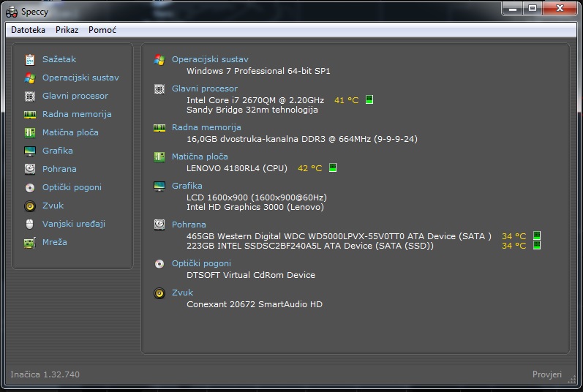
Task: Click the Pohrana hard drive icon in sidebar
Action: coord(30,169)
